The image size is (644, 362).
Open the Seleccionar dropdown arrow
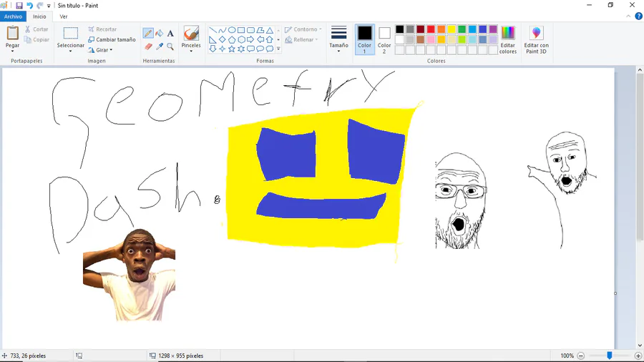[70, 52]
